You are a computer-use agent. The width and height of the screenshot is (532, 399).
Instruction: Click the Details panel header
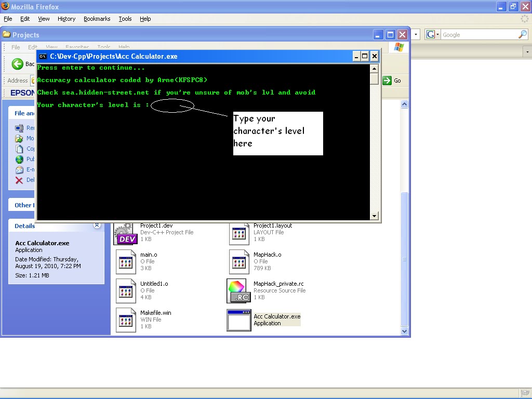pos(56,226)
